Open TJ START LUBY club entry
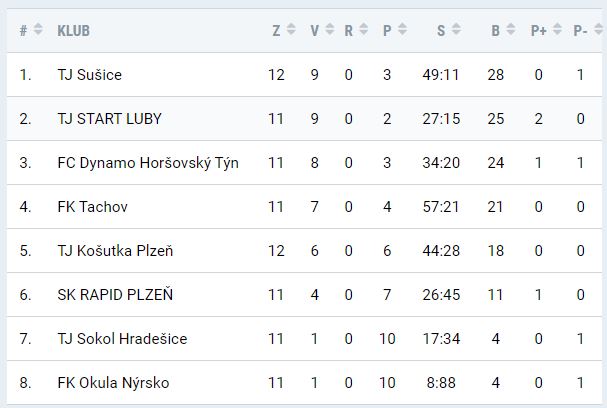This screenshot has width=607, height=408. (x=109, y=119)
